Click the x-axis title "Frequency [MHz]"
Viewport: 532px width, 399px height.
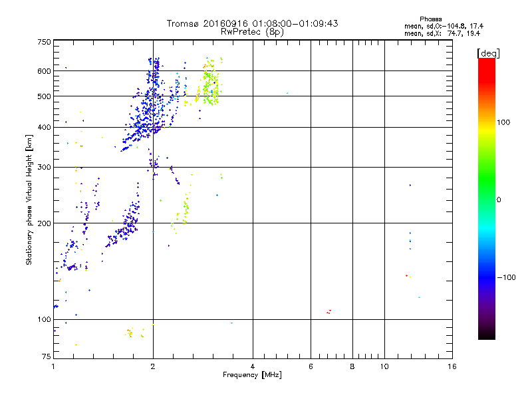pos(252,375)
